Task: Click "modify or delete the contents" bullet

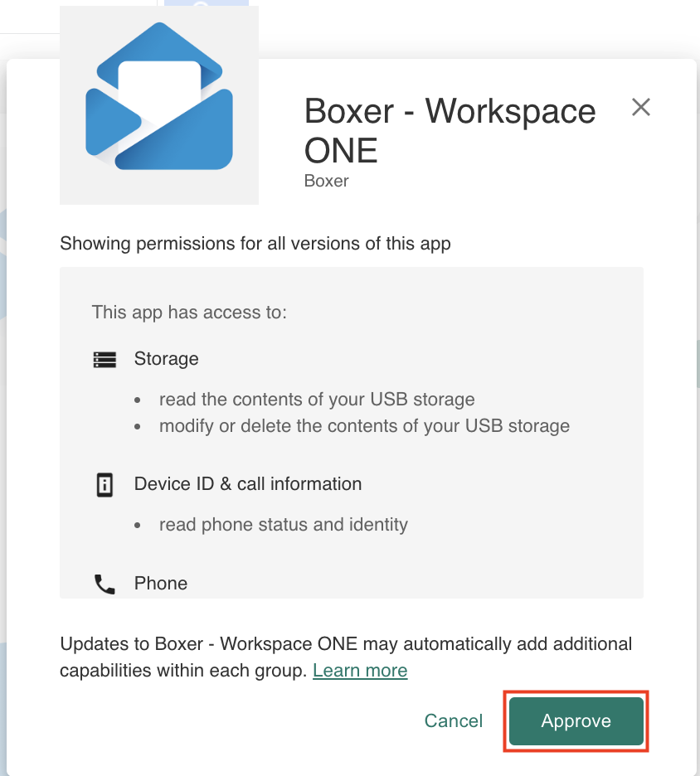Action: tap(363, 425)
